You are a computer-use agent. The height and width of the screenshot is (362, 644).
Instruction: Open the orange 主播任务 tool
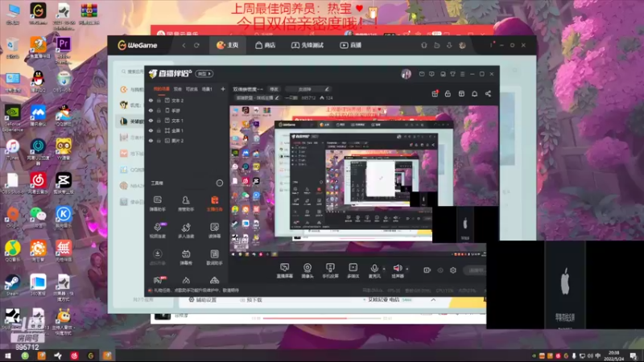214,204
